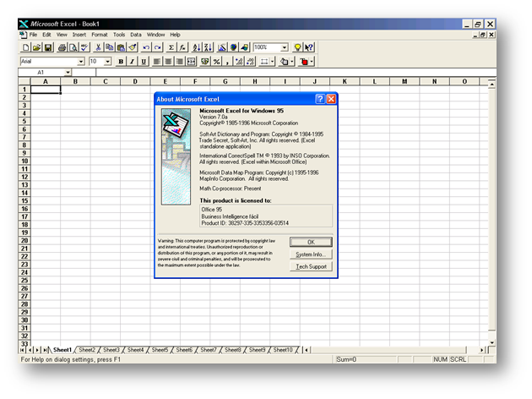The image size is (532, 399).
Task: Open the Arial font name dropdown
Action: point(81,62)
